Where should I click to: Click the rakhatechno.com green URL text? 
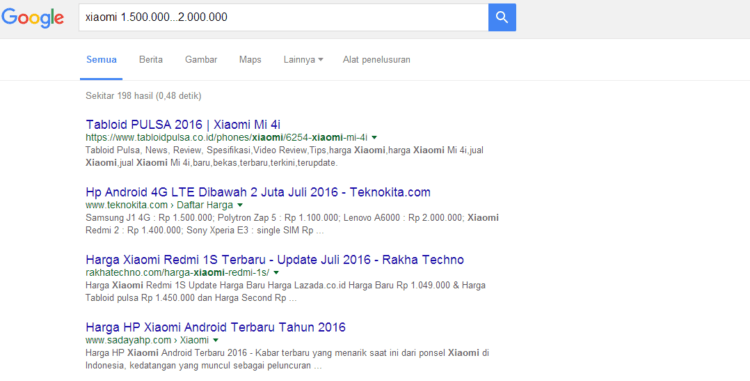(x=177, y=273)
